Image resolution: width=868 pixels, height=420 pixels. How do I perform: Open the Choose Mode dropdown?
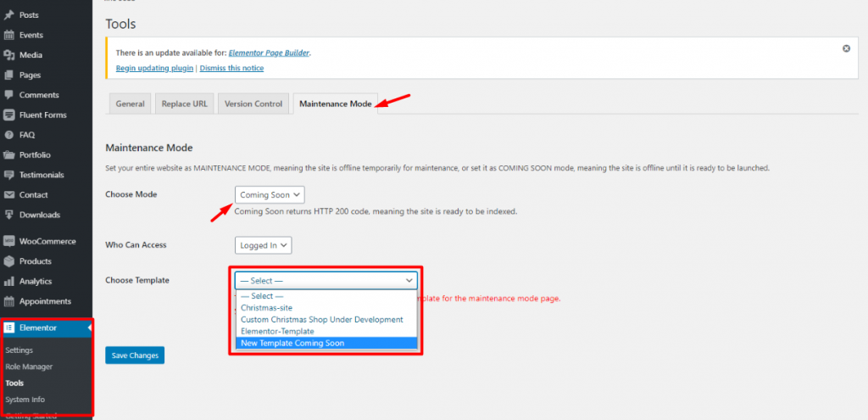coord(269,195)
